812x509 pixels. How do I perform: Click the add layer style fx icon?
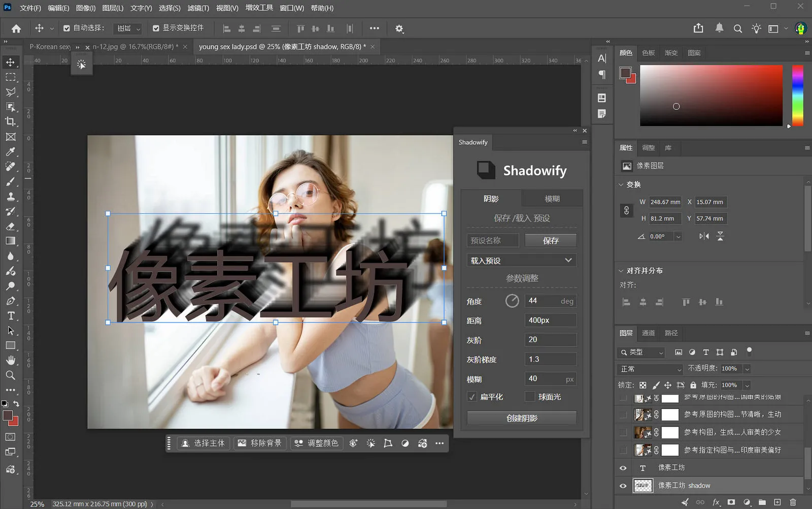point(716,502)
